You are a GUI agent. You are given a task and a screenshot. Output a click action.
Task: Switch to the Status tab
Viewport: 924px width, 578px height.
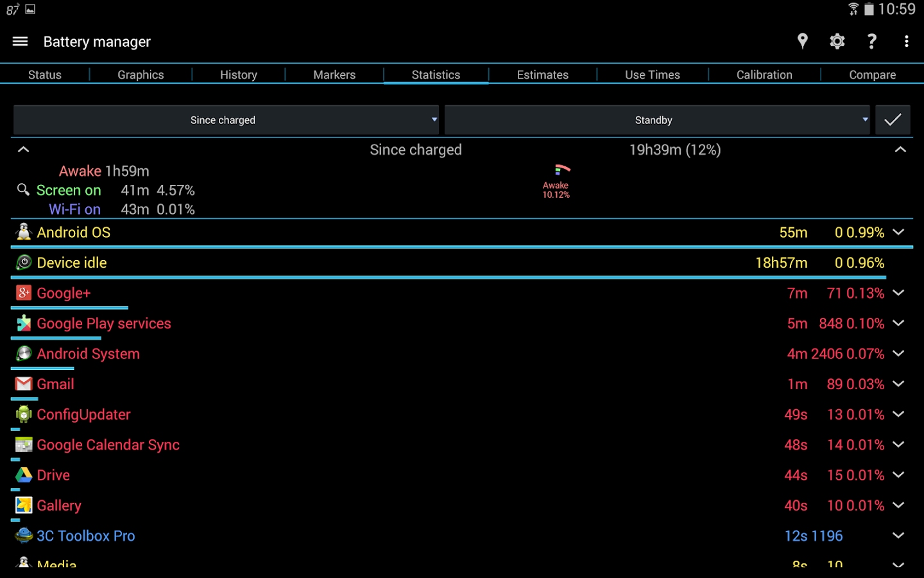click(45, 74)
